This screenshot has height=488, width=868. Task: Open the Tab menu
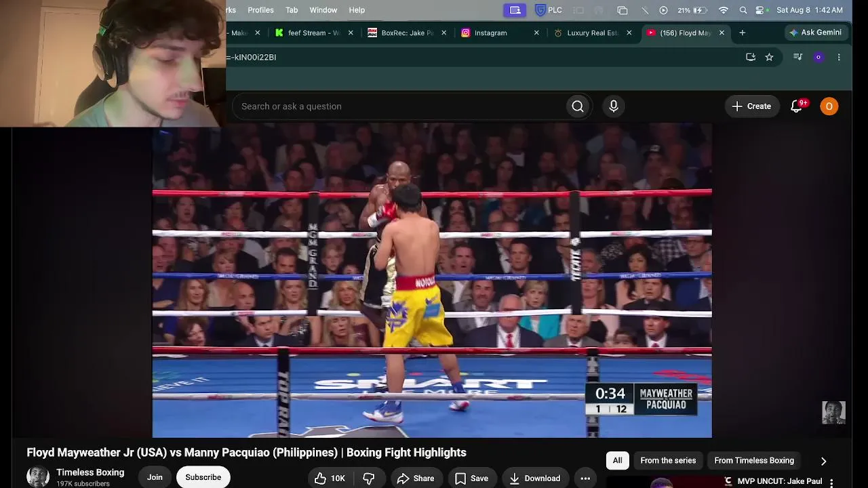(292, 10)
